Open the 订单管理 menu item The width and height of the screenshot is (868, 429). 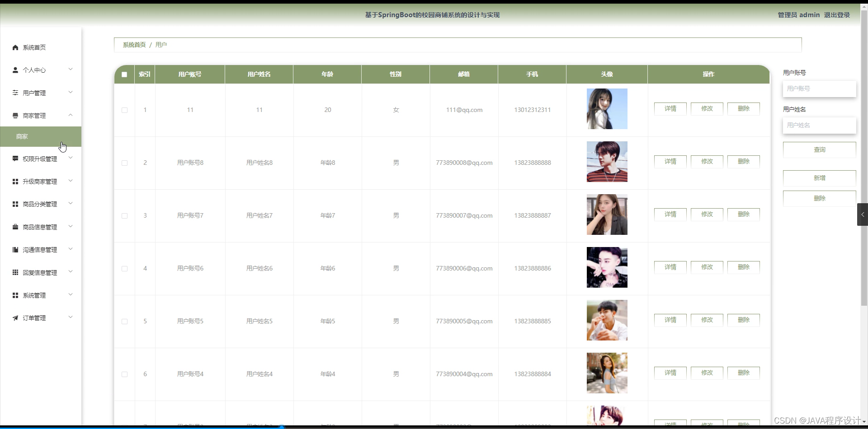[41, 318]
